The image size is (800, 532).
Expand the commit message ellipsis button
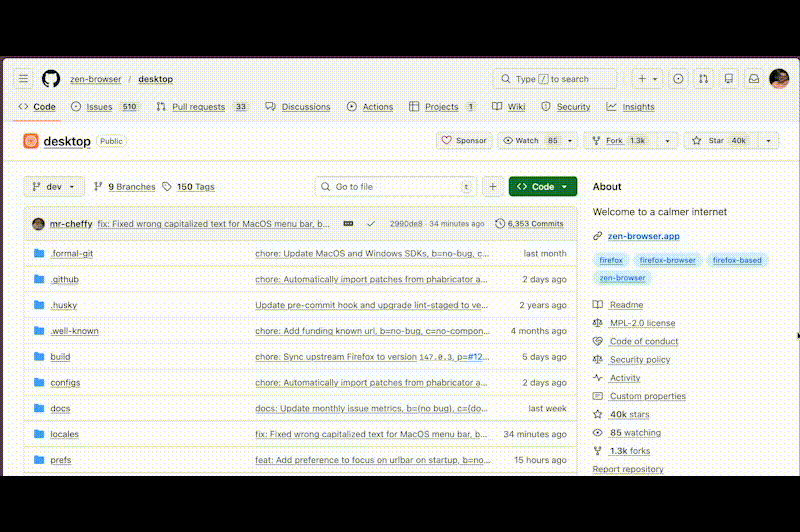(348, 223)
